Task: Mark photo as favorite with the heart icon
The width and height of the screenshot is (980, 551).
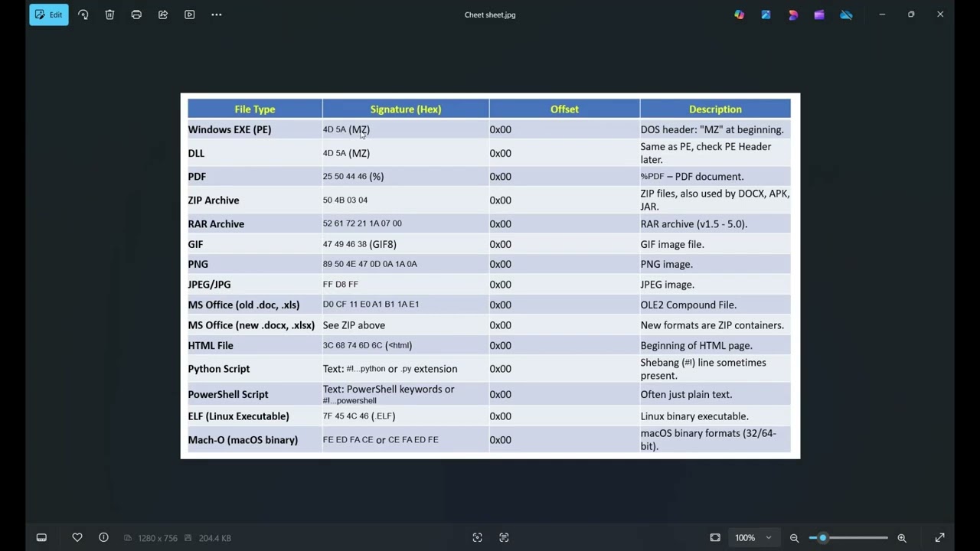Action: [77, 537]
